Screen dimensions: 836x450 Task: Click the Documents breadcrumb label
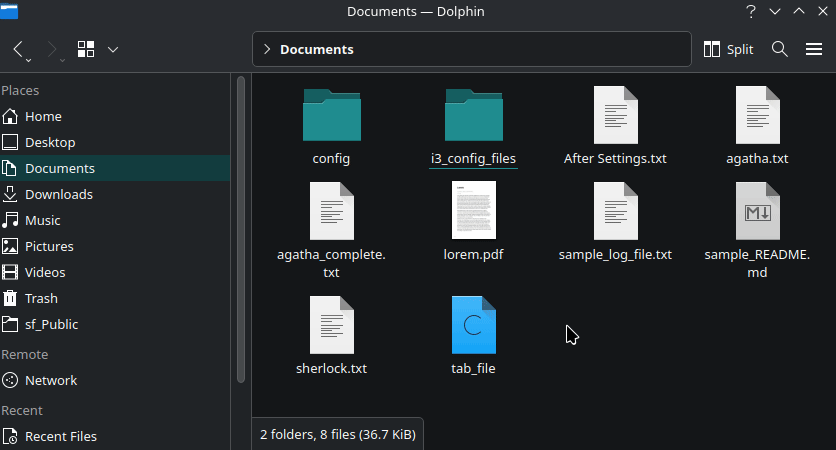[316, 49]
